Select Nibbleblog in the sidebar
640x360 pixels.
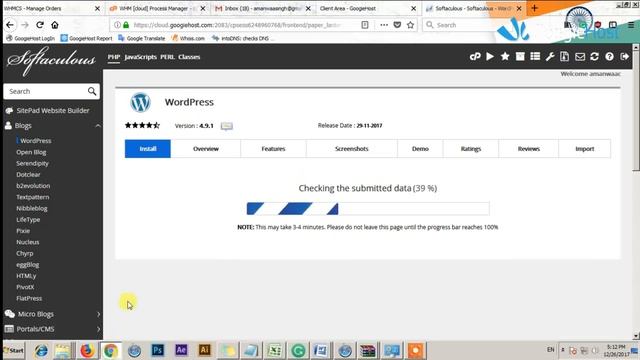tap(32, 208)
